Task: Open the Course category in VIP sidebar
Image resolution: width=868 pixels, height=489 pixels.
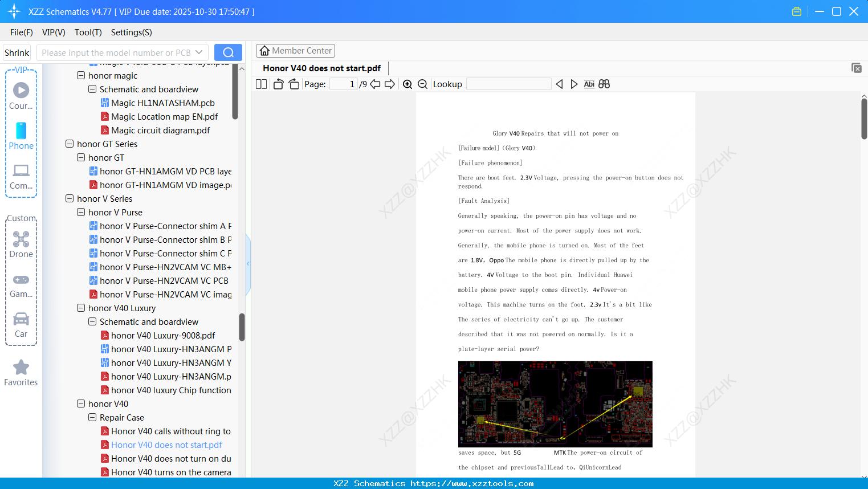Action: 21,96
